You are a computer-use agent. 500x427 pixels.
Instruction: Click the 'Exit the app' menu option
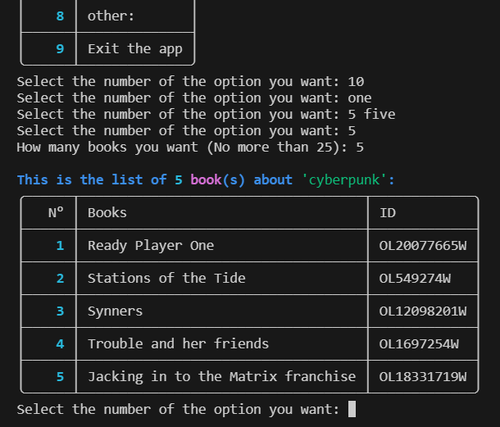click(135, 49)
